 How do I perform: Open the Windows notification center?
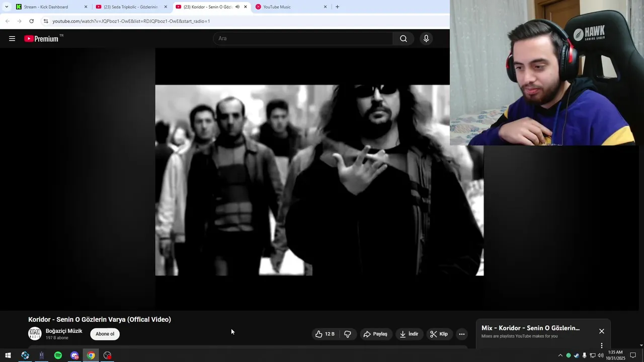(633, 355)
